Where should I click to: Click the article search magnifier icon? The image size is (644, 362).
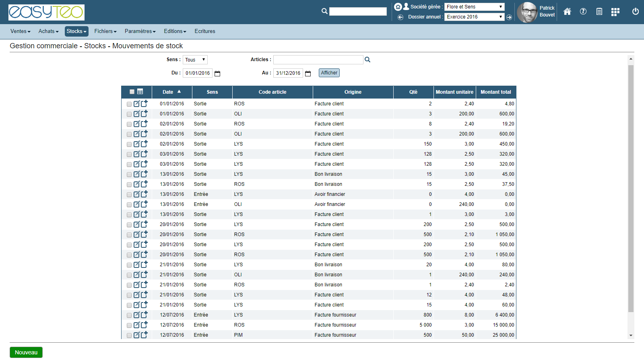click(367, 60)
